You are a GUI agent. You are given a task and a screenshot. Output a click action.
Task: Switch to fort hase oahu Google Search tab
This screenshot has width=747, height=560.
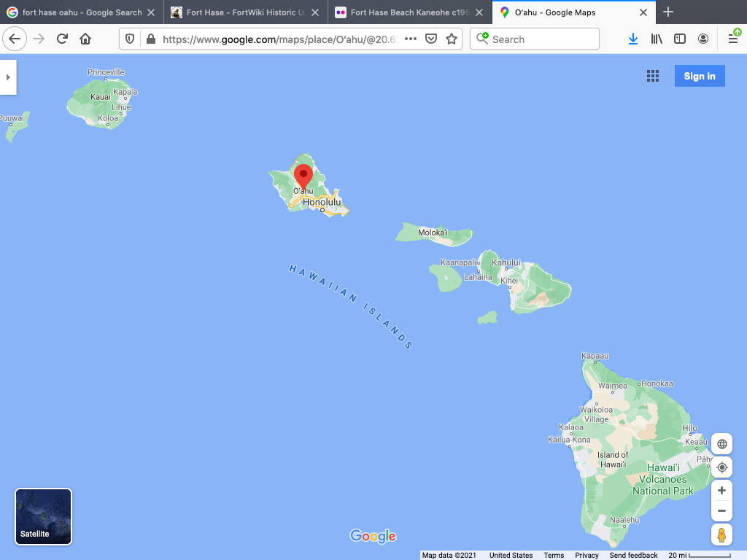[82, 12]
